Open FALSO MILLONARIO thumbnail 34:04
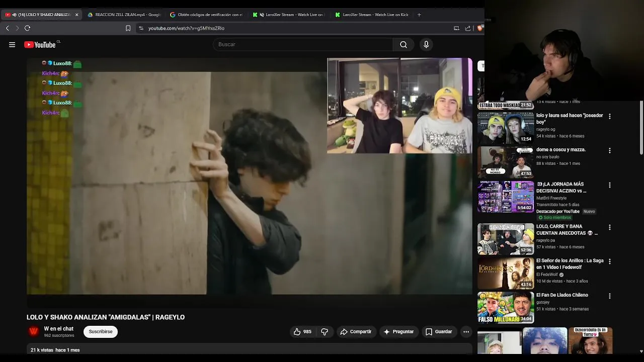644x362 pixels. 506,308
